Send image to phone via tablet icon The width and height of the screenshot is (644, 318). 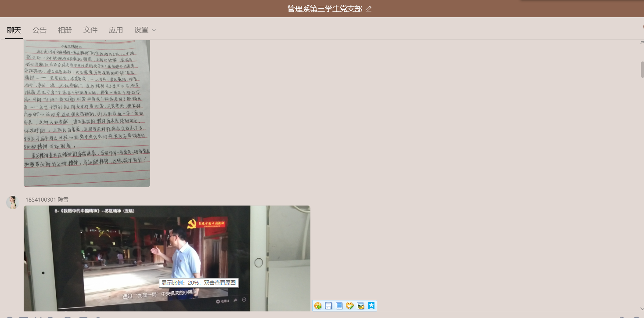(339, 306)
